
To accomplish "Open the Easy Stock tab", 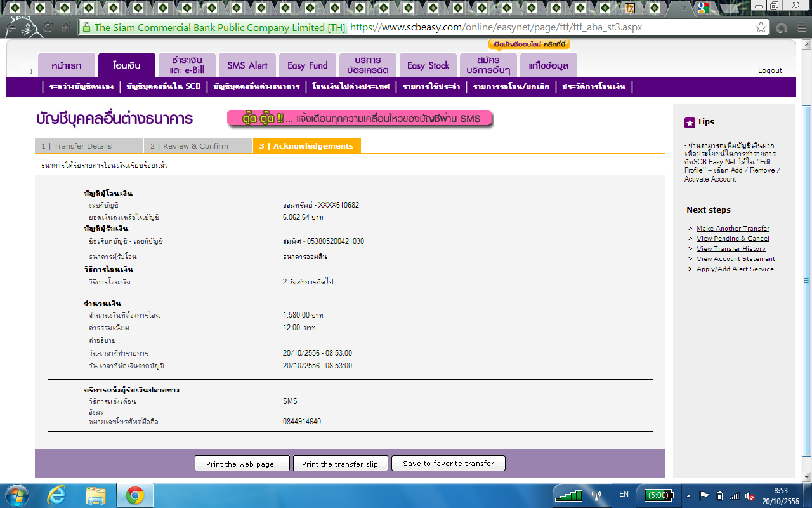I will pos(428,65).
